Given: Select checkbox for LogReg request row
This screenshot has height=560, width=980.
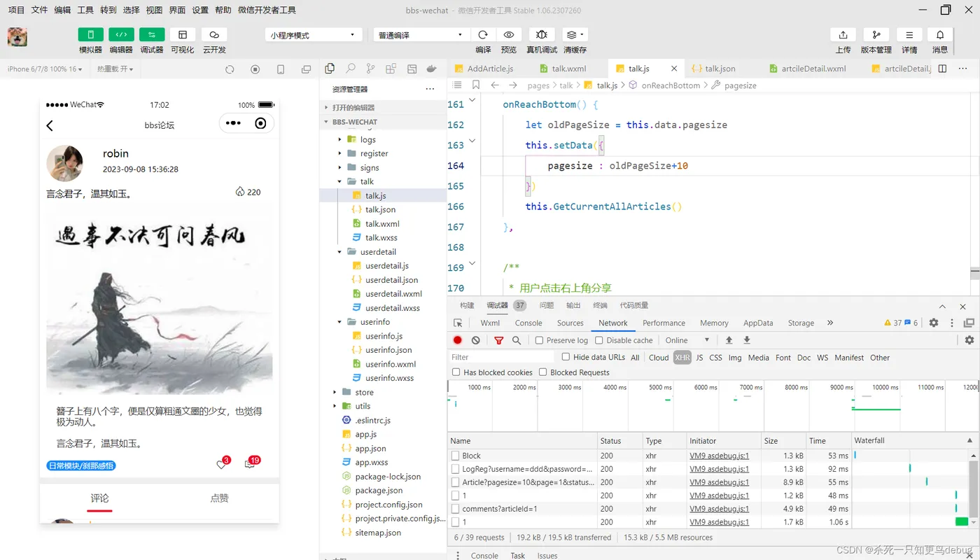Looking at the screenshot, I should tap(455, 469).
